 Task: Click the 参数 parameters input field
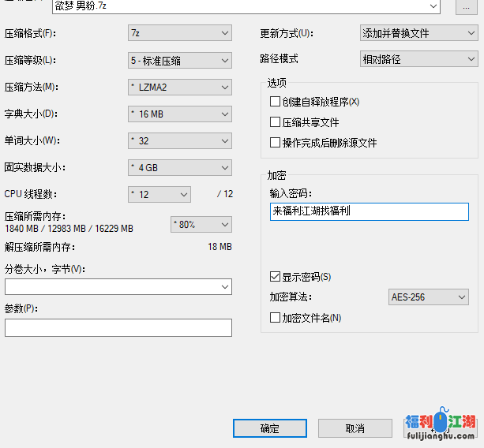(x=118, y=327)
